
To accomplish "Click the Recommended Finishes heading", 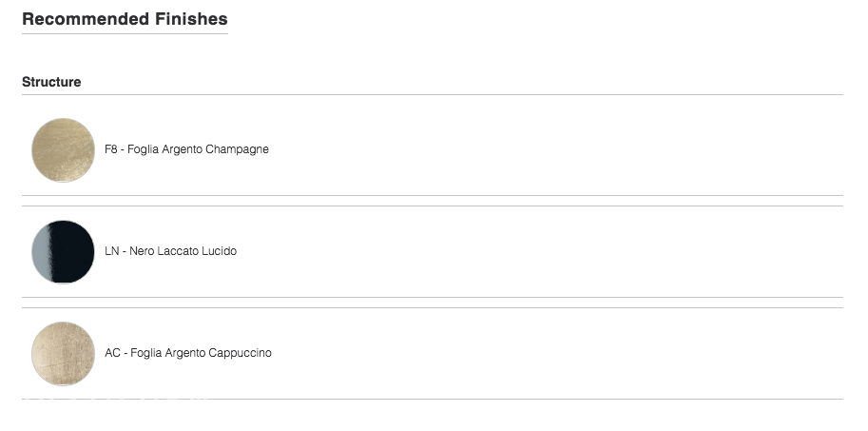I will pos(125,19).
